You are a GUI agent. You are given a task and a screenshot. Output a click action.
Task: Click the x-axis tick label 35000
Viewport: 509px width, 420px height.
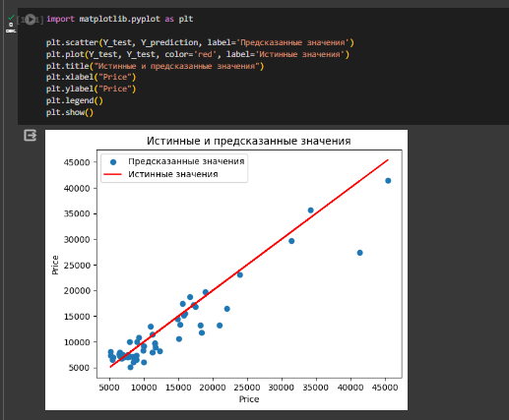316,388
